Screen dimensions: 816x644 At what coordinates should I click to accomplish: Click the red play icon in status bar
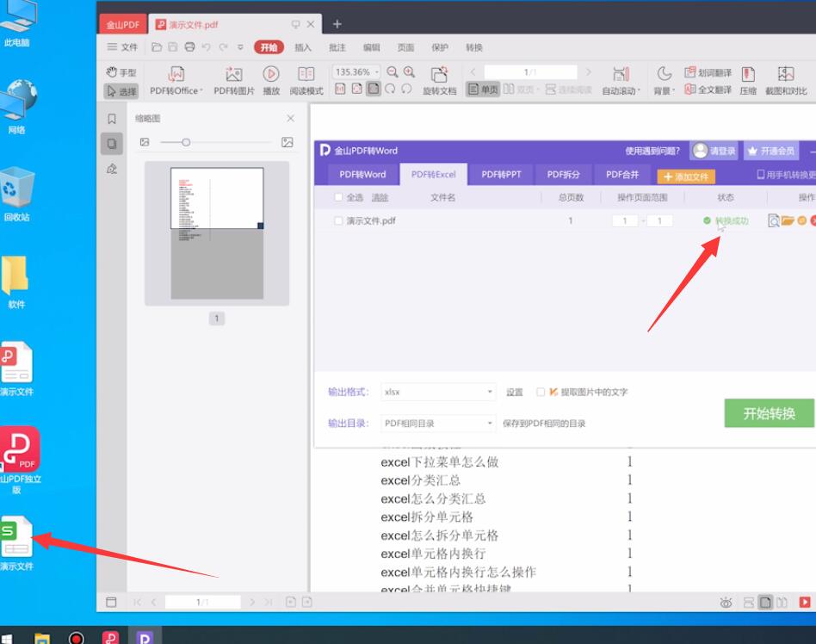point(805,603)
